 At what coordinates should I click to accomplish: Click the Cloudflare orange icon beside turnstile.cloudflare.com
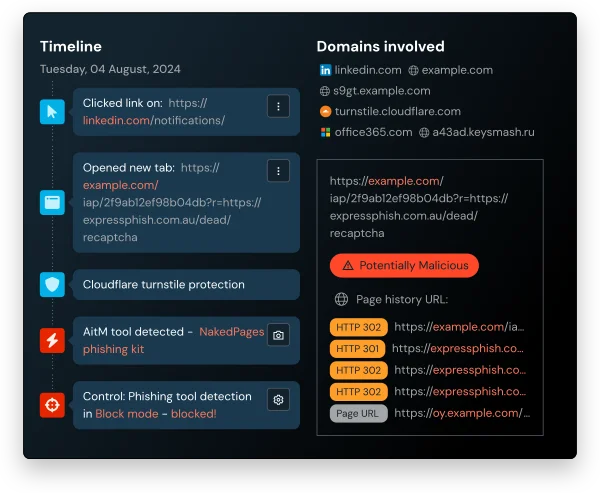click(325, 111)
